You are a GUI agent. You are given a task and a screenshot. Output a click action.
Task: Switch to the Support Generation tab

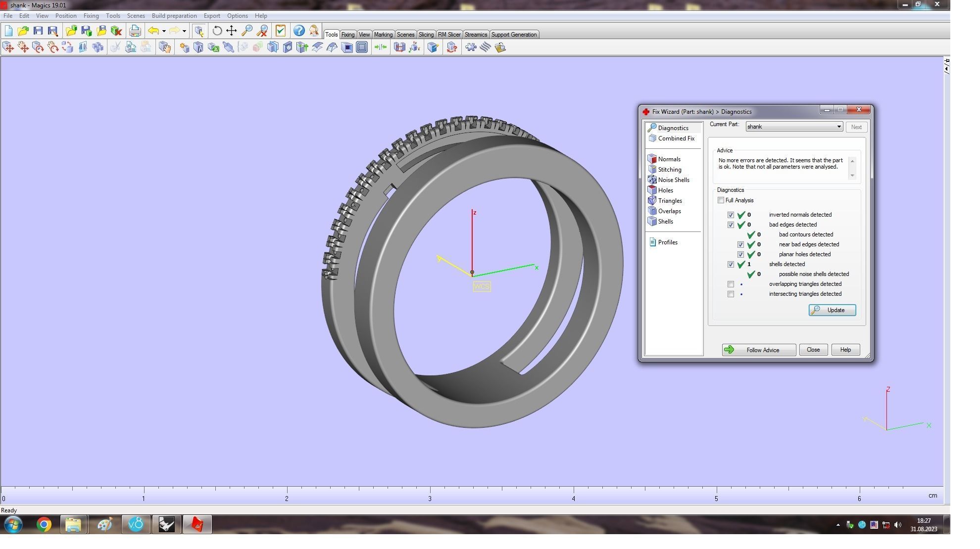[x=514, y=35]
